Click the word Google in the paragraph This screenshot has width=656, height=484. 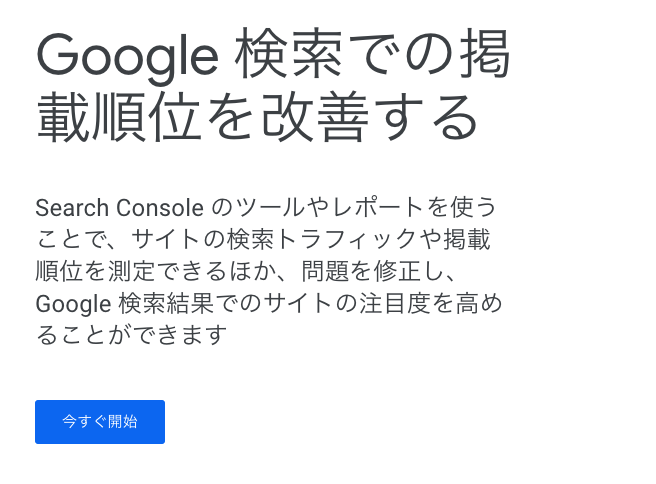pos(73,304)
